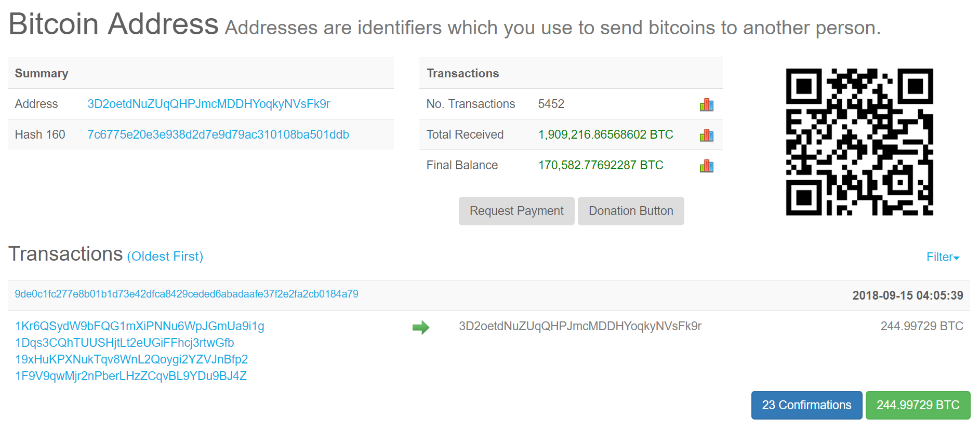Open Hash 160 link 7c6775e20e3e...
980x432 pixels.
(x=218, y=134)
